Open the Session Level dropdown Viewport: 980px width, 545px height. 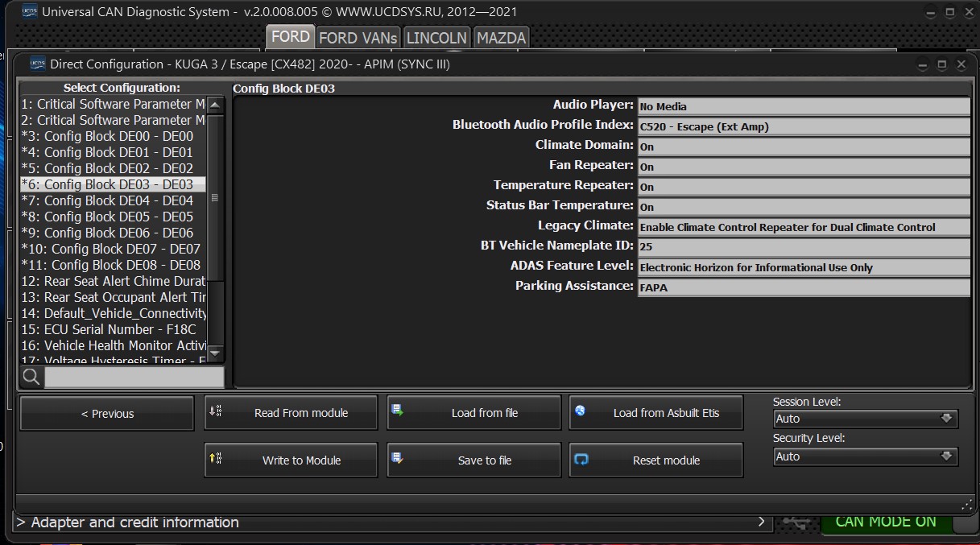click(x=865, y=419)
